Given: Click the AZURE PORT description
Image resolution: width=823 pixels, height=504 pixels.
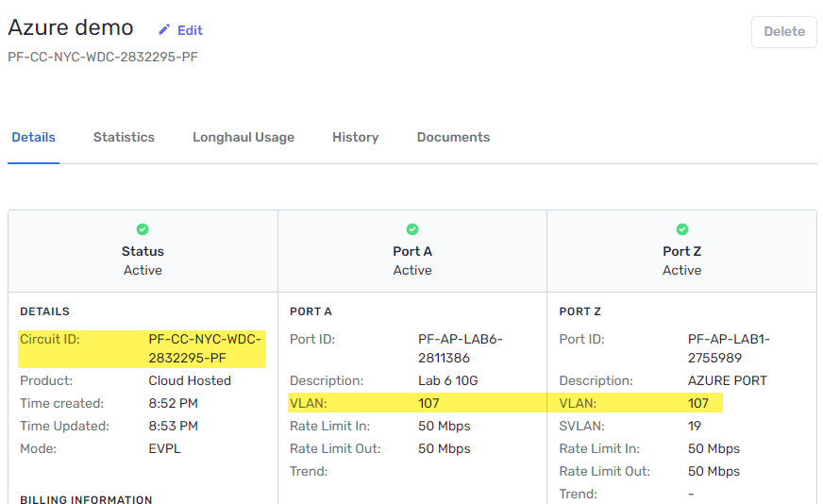Looking at the screenshot, I should coord(728,380).
